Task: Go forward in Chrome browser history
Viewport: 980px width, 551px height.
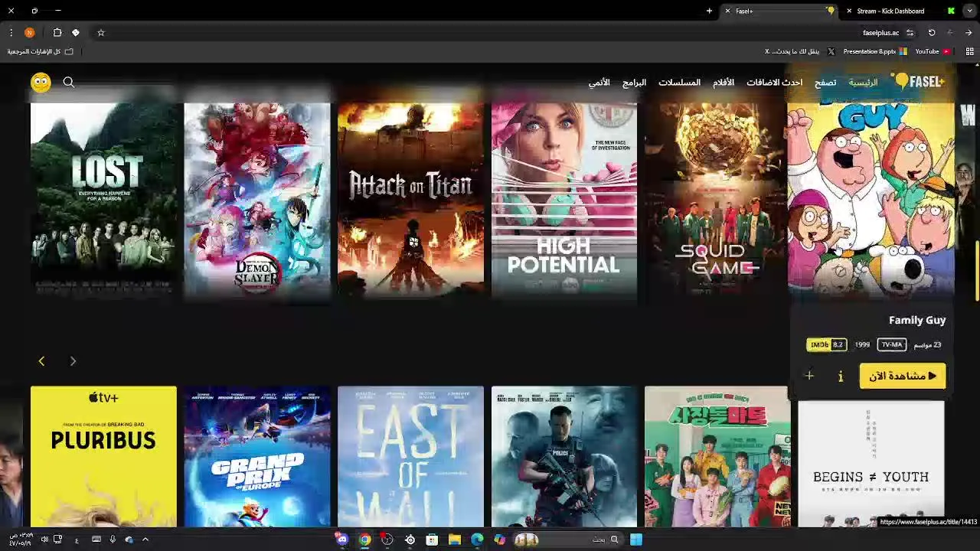Action: point(950,33)
